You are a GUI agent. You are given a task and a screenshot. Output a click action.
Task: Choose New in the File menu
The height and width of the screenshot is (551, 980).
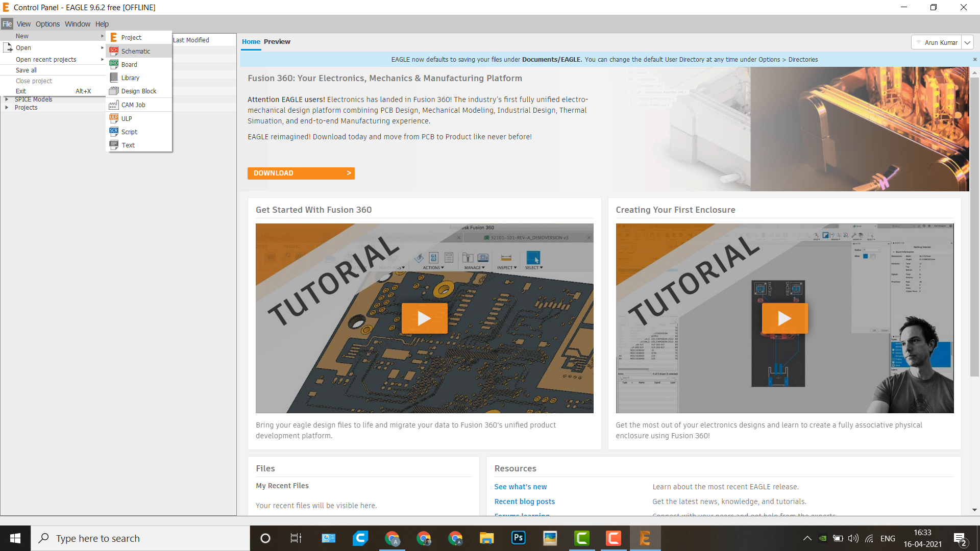[x=53, y=36]
